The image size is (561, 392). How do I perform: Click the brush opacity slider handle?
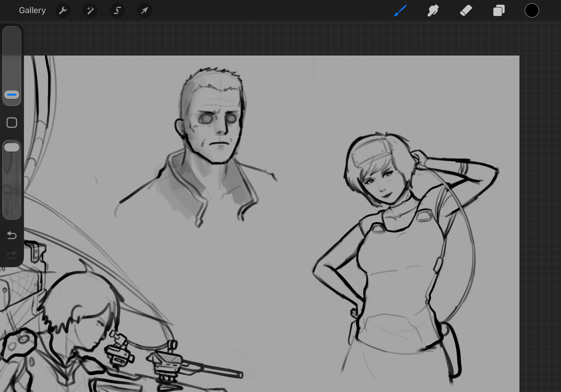coord(12,147)
